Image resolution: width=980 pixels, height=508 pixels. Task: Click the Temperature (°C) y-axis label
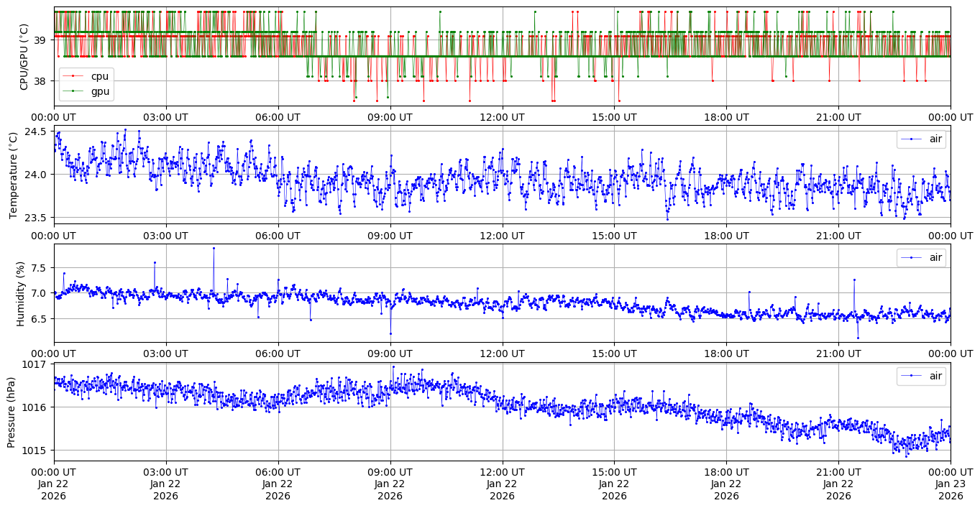coord(13,175)
